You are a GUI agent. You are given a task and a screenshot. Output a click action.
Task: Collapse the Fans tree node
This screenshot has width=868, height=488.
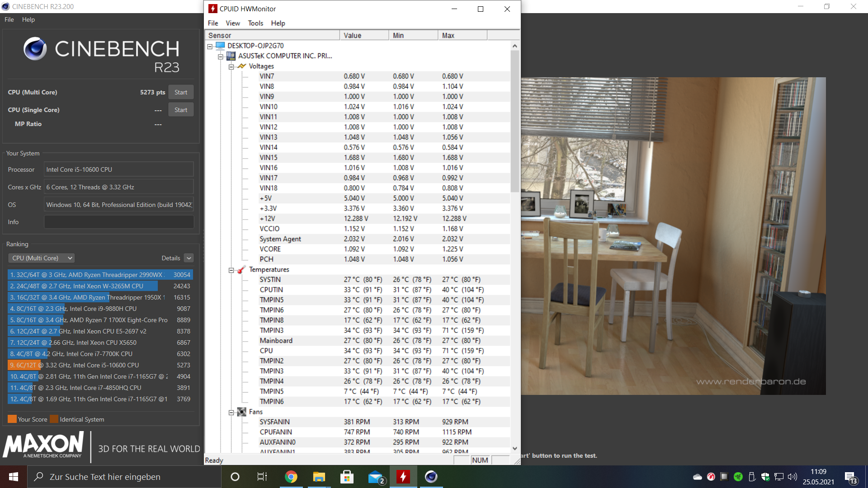[x=231, y=412]
